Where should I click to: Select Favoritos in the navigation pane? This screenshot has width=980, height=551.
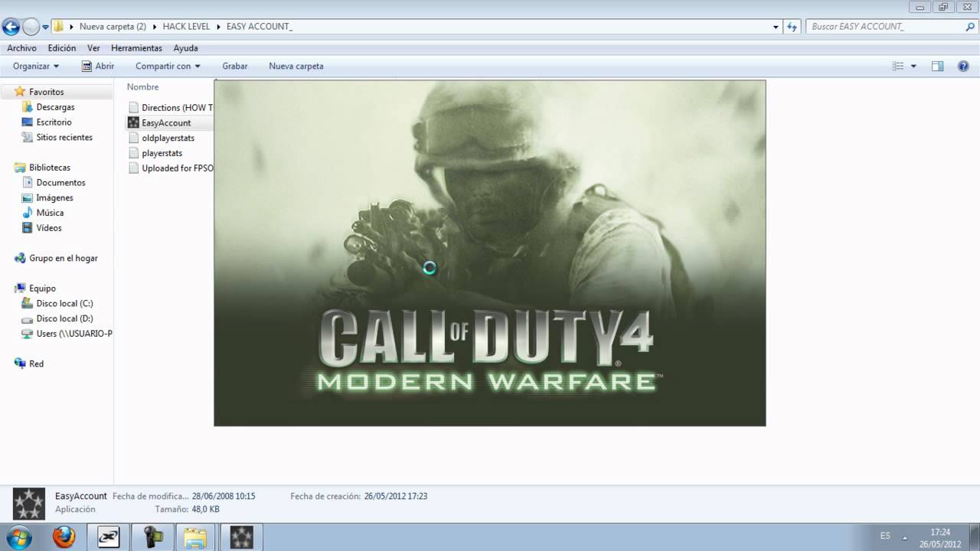(x=46, y=92)
